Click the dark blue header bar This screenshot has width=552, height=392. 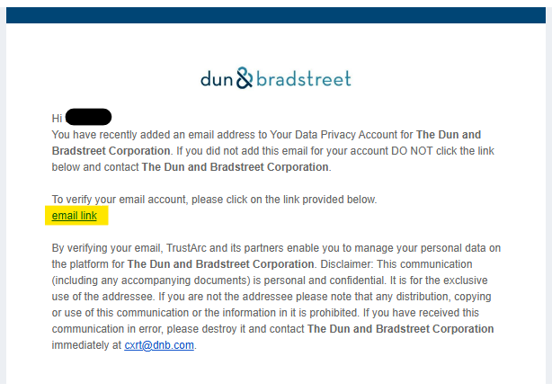pyautogui.click(x=275, y=14)
